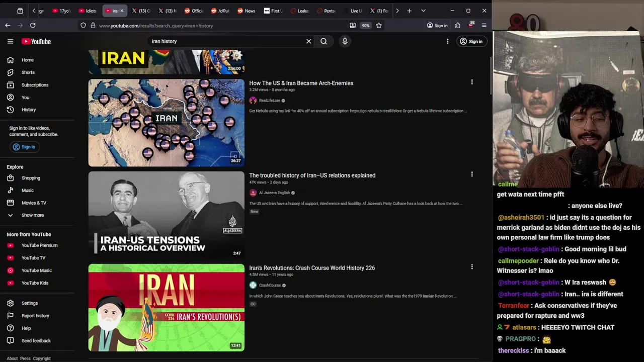Screen dimensions: 644x362
Task: Switch to the 'Live U' tab
Action: 353,11
